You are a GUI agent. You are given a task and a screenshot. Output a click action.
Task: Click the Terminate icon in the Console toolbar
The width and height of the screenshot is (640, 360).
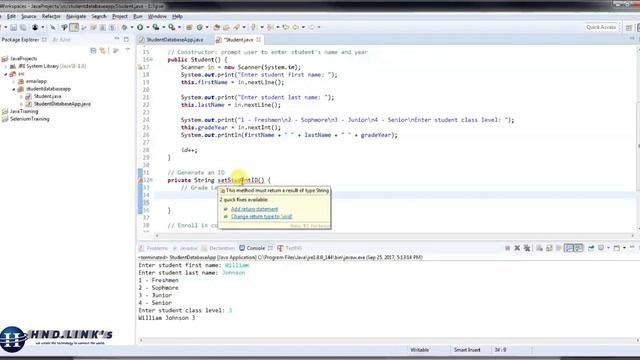coord(507,248)
